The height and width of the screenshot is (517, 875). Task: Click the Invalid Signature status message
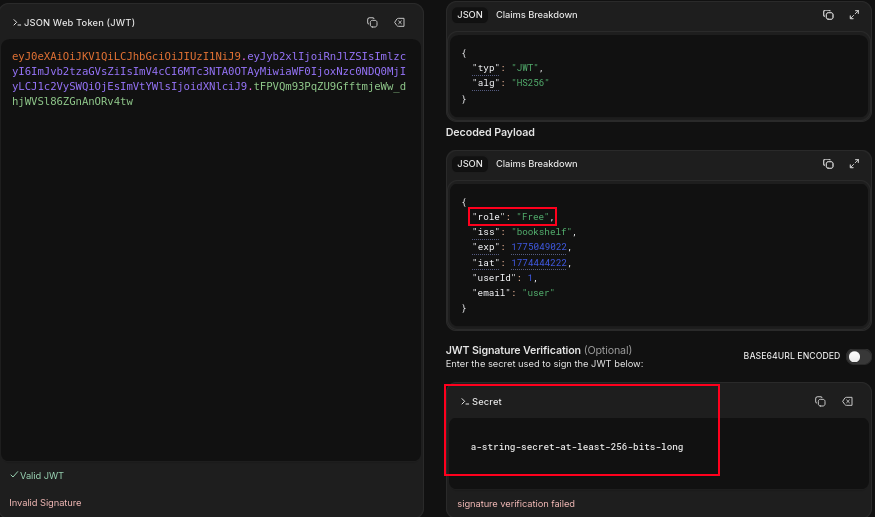point(45,503)
